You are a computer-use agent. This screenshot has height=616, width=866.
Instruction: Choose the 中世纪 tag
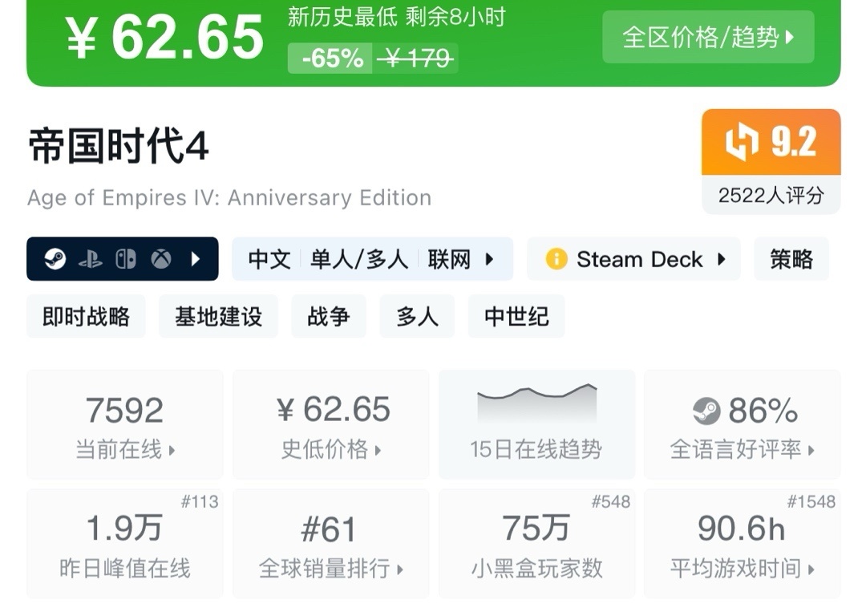pos(516,316)
